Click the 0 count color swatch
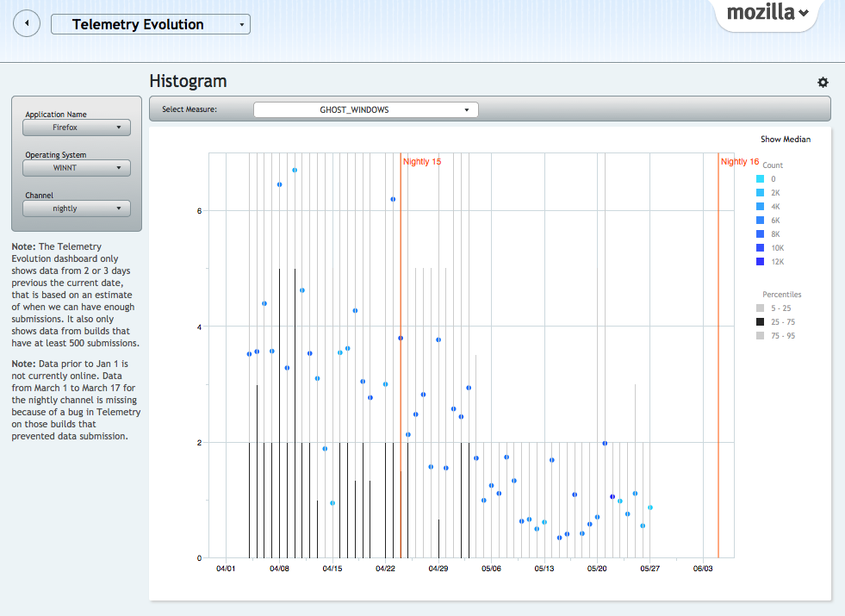The image size is (845, 616). [x=761, y=179]
